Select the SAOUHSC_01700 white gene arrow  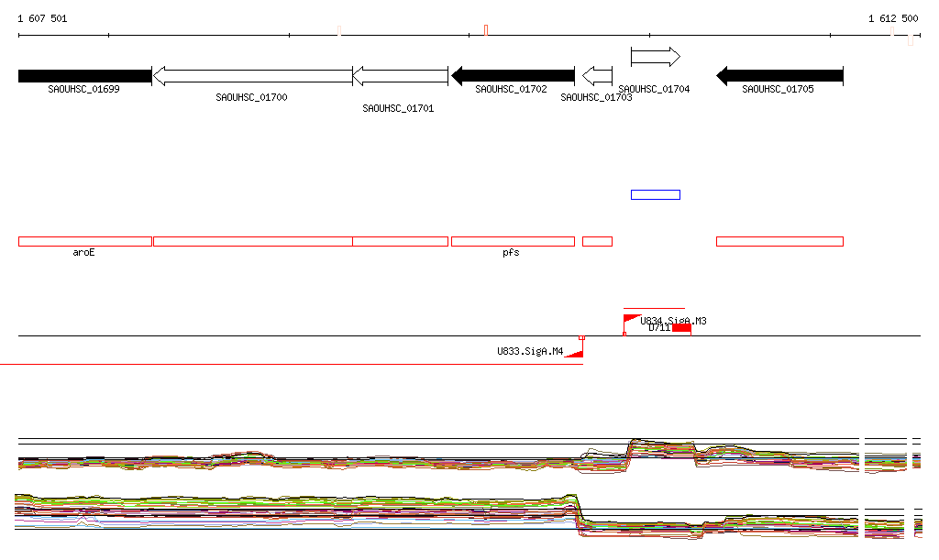click(x=253, y=76)
